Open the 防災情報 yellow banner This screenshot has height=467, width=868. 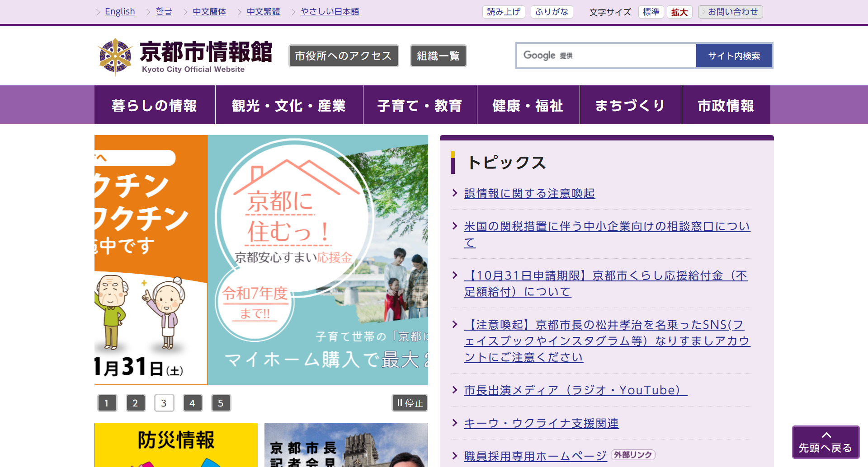(x=176, y=444)
